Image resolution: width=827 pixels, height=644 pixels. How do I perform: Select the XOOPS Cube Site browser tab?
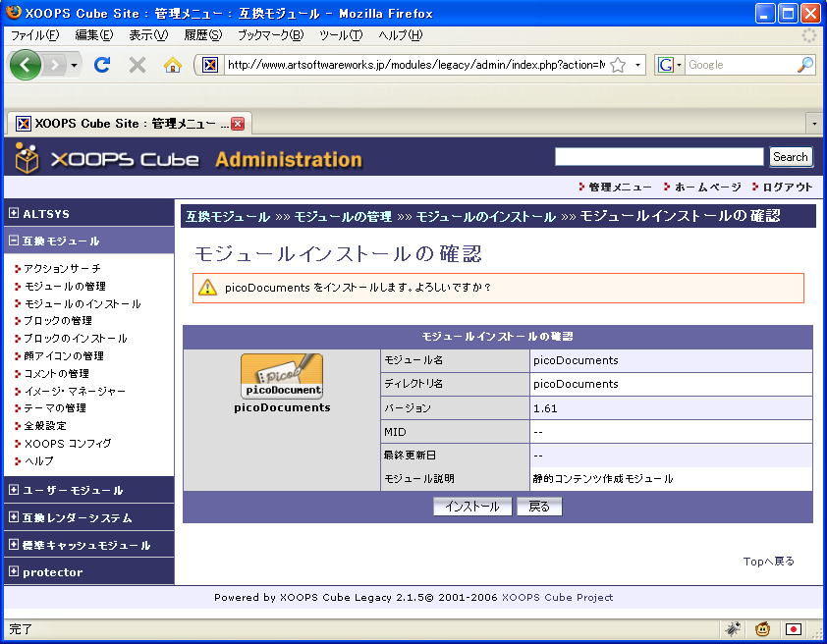click(130, 124)
